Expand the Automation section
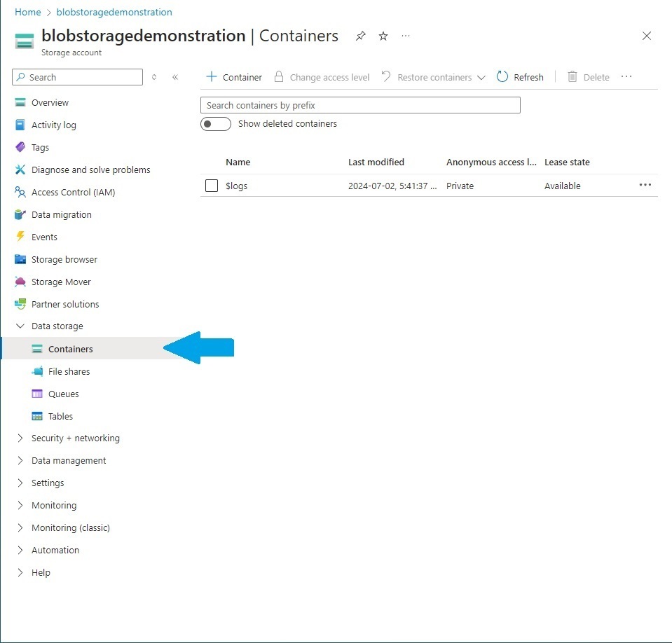The image size is (672, 643). click(x=20, y=550)
